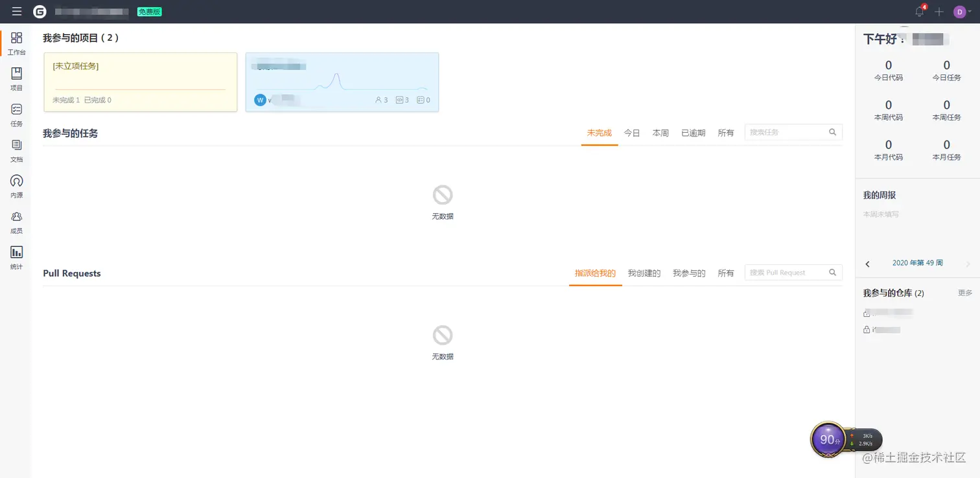980x478 pixels.
Task: Click 更多 next to 我参与的仓库
Action: pos(965,293)
